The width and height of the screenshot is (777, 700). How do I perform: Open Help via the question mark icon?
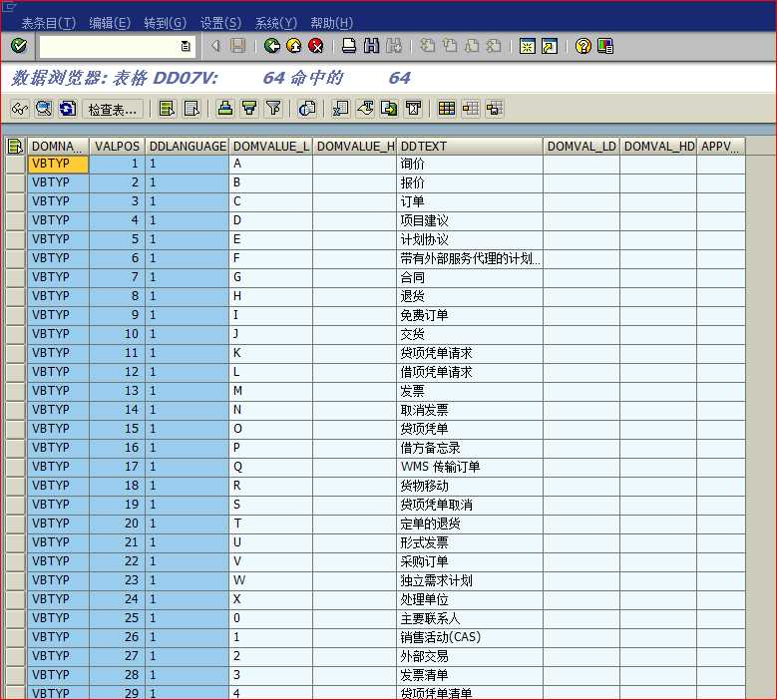[x=583, y=46]
